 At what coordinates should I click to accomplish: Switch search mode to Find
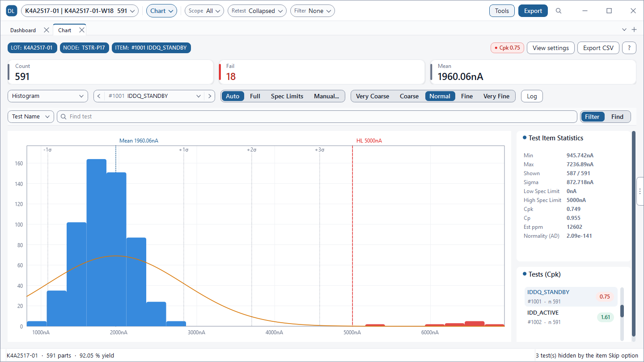[617, 117]
